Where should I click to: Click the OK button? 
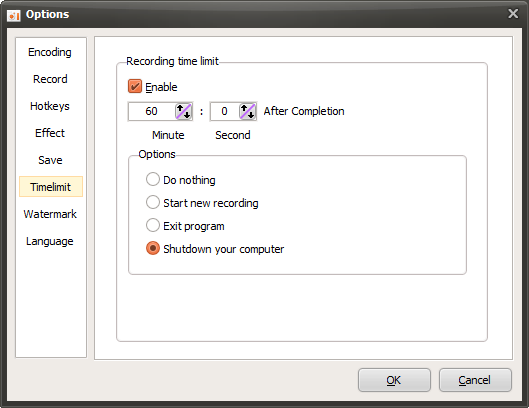pyautogui.click(x=394, y=380)
